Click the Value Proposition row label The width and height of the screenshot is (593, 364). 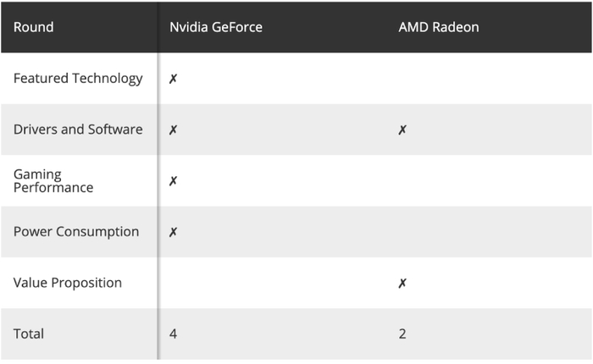(68, 283)
